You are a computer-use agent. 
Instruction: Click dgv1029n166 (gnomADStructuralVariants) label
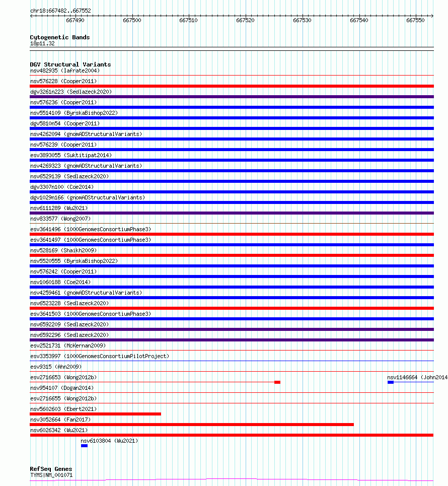coord(88,197)
